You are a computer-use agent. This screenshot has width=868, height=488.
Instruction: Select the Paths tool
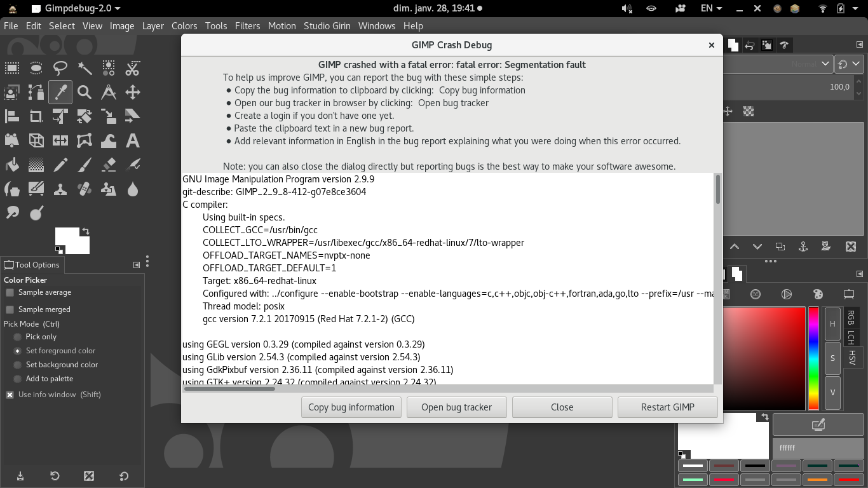pos(36,92)
